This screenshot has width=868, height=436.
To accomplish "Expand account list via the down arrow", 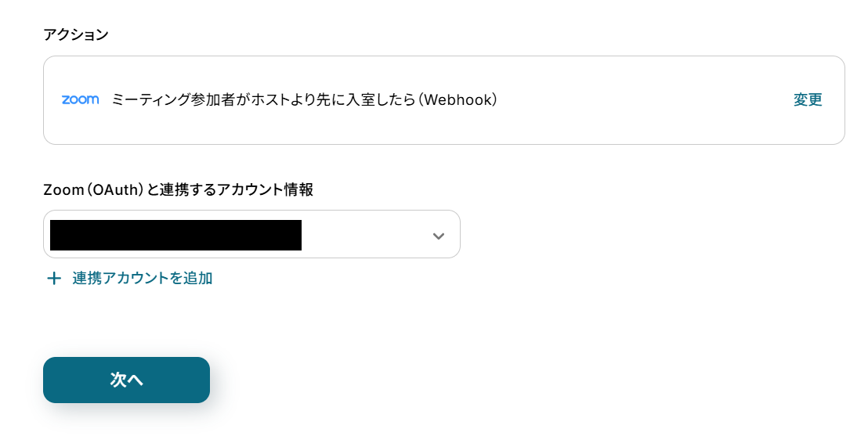I will 439,236.
